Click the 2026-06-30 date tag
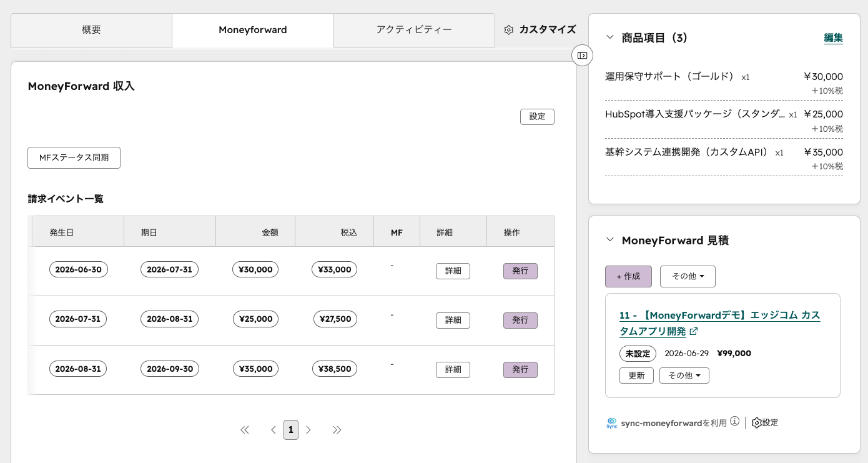Image resolution: width=868 pixels, height=463 pixels. tap(79, 269)
